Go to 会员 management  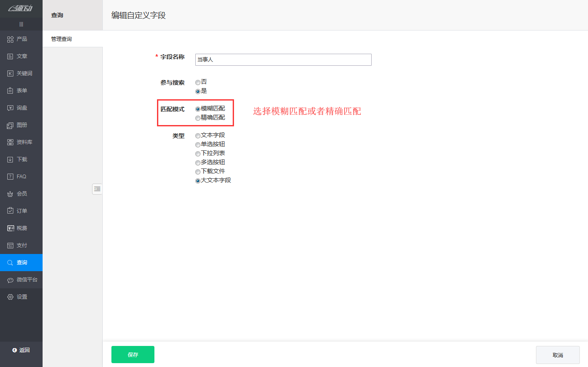click(x=21, y=193)
